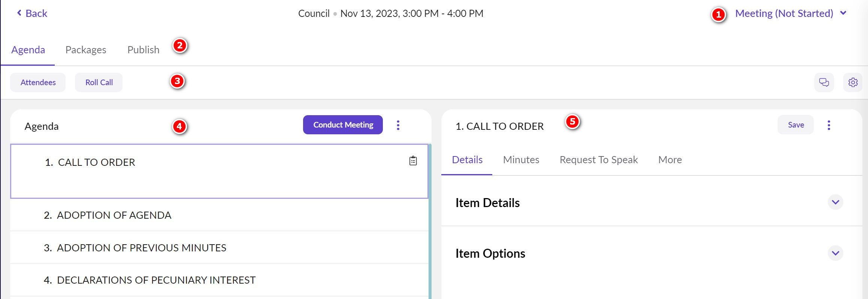Expand the Item Details section

tap(835, 203)
